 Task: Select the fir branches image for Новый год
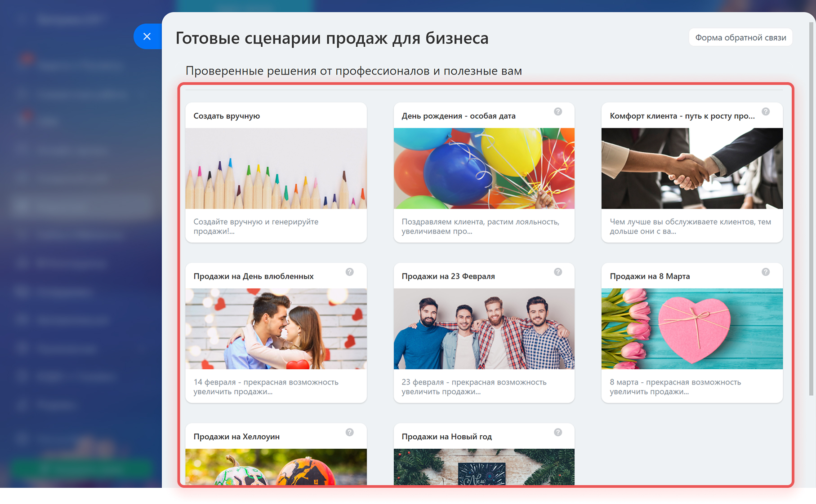tap(484, 467)
